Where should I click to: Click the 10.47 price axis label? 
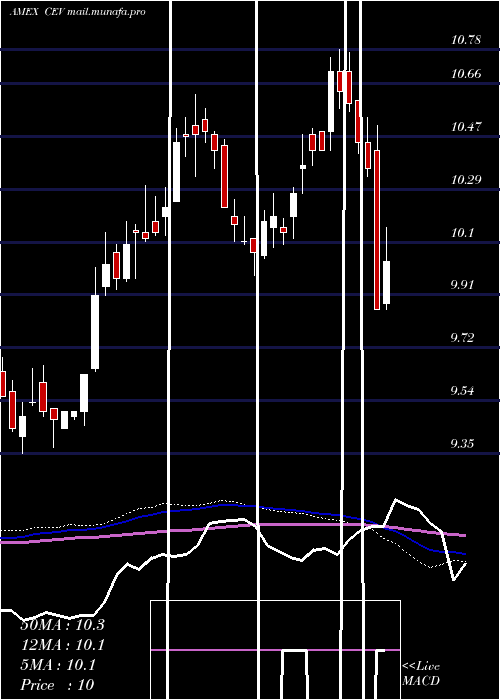click(x=466, y=127)
